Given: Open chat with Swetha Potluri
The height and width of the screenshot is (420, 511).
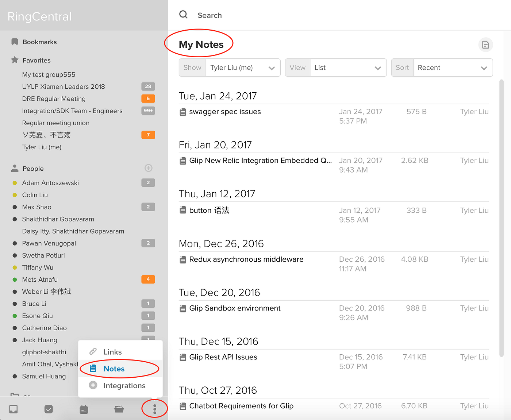Looking at the screenshot, I should point(43,255).
